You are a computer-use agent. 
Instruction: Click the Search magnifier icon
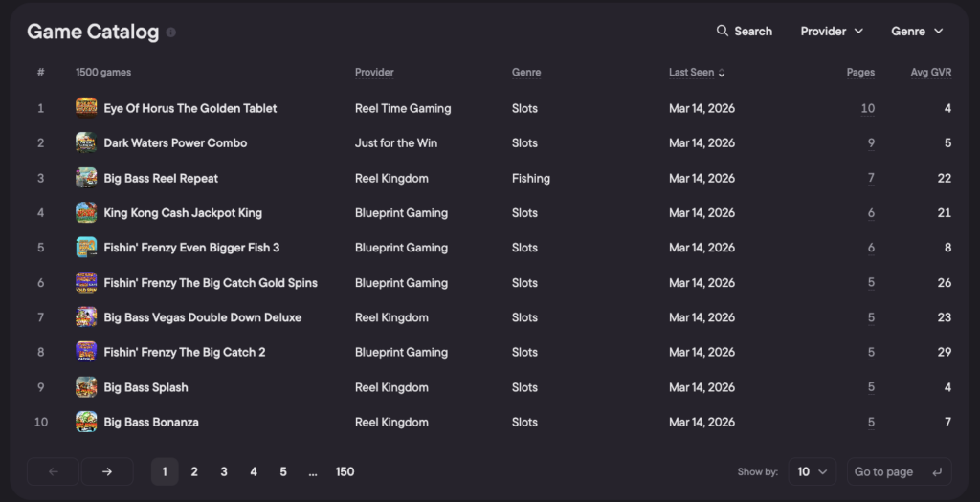pos(723,31)
